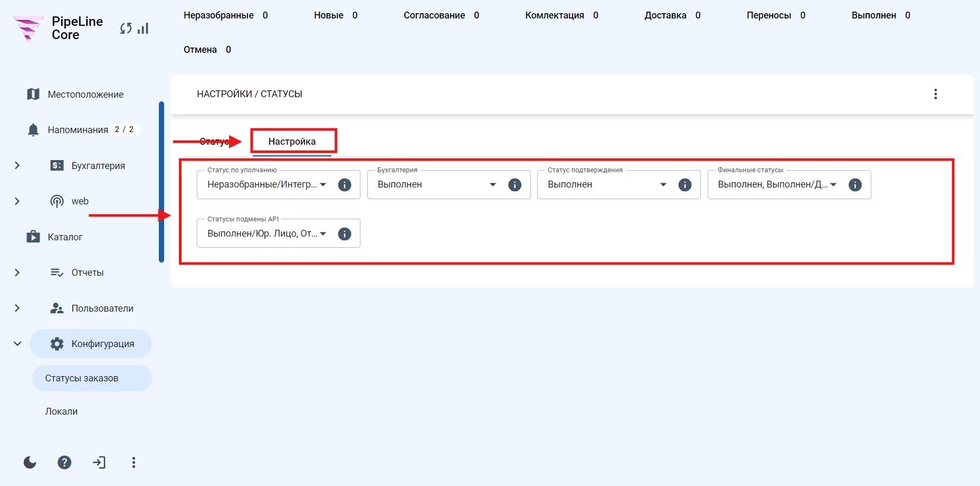Show info for Финальные статусы
Viewport: 980px width, 486px height.
pyautogui.click(x=855, y=185)
